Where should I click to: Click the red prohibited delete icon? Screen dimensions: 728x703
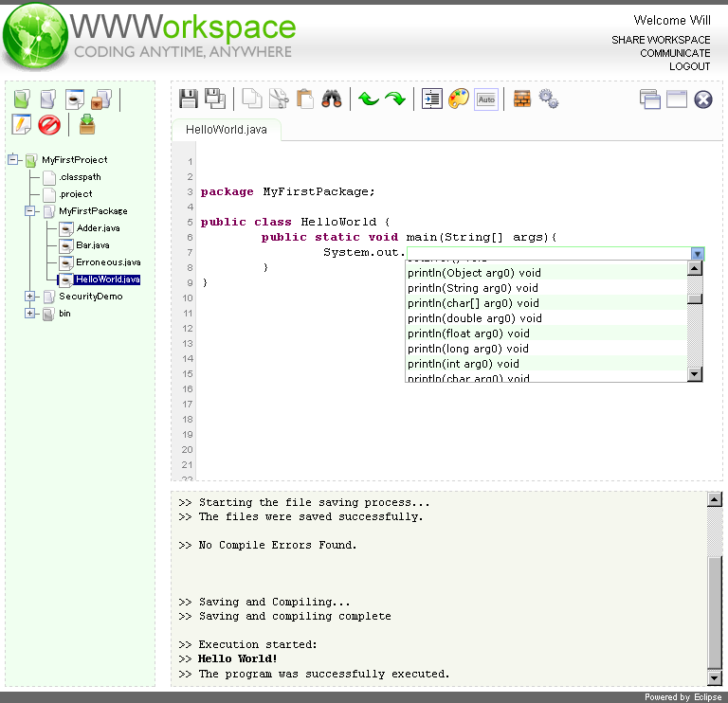[x=49, y=124]
